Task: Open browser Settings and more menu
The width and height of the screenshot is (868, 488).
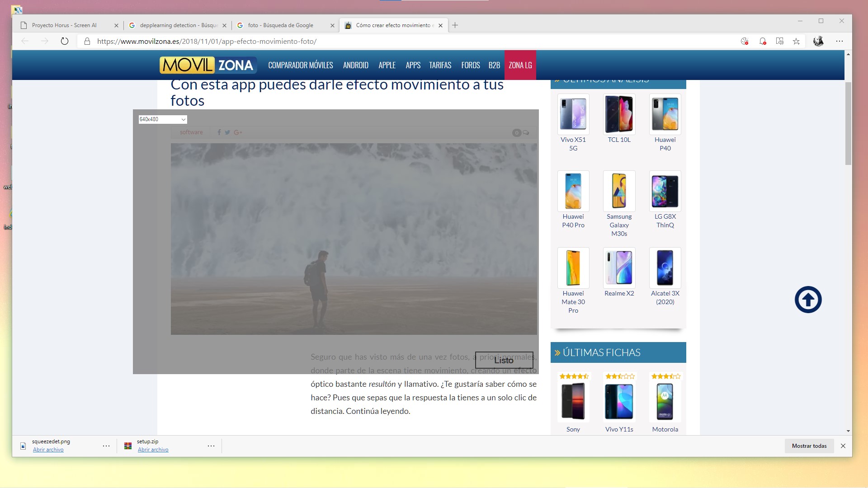Action: tap(840, 41)
